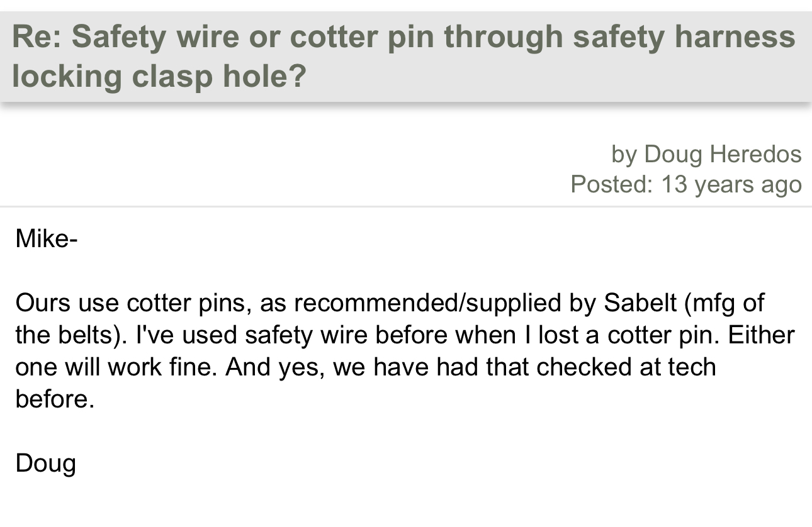Click the word 'before.' on the last body line
The image size is (812, 527).
pos(55,399)
